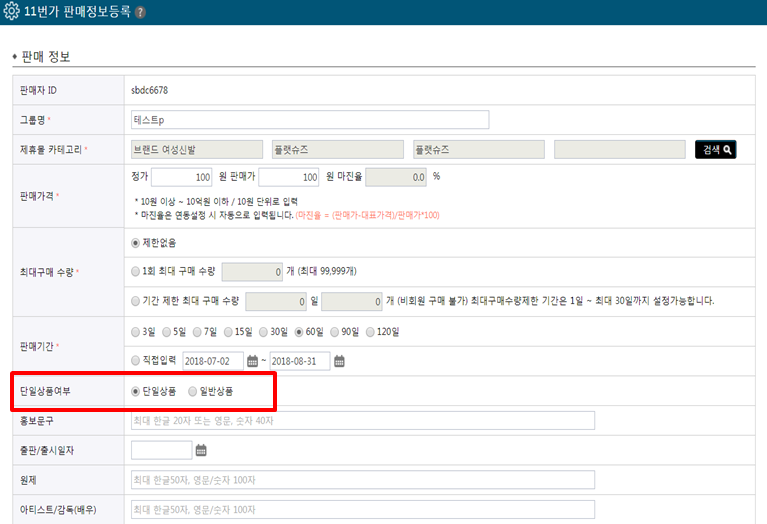Choose the 3일 sales period option
This screenshot has height=524, width=767.
pos(136,332)
